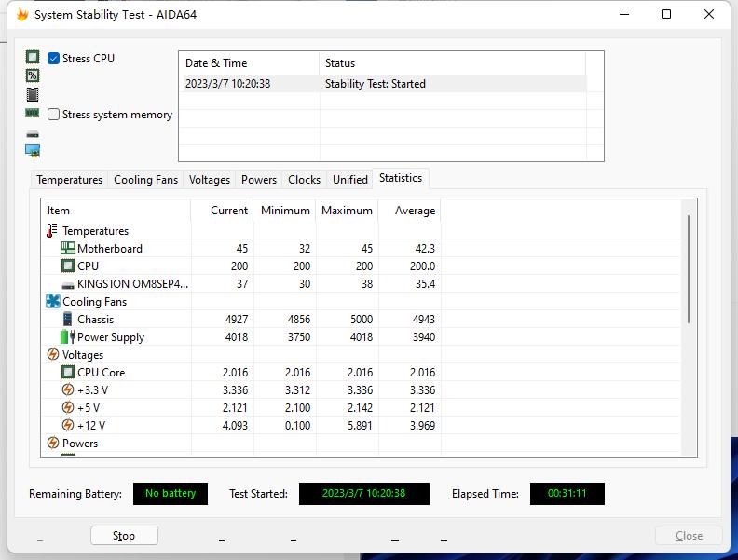Enable the Stress system memory checkbox
The width and height of the screenshot is (738, 560).
point(54,115)
